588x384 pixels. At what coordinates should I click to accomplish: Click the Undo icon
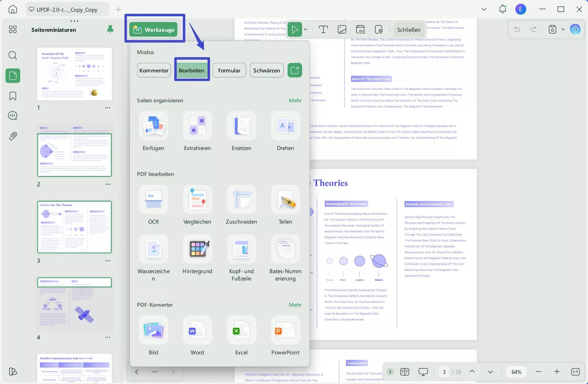517,29
